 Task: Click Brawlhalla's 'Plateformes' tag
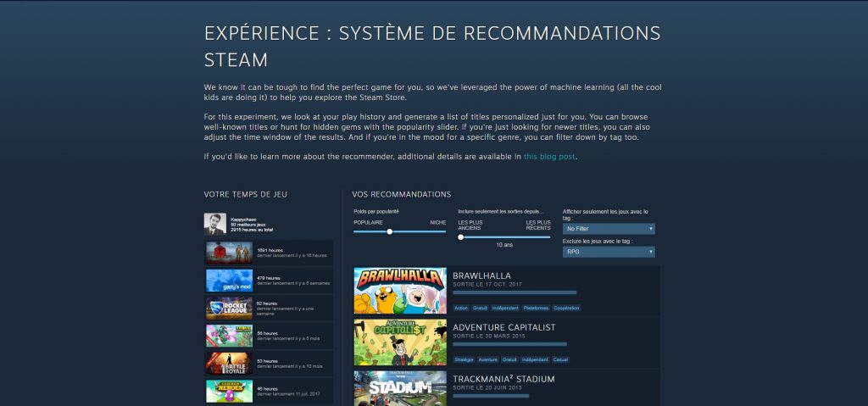(x=536, y=308)
